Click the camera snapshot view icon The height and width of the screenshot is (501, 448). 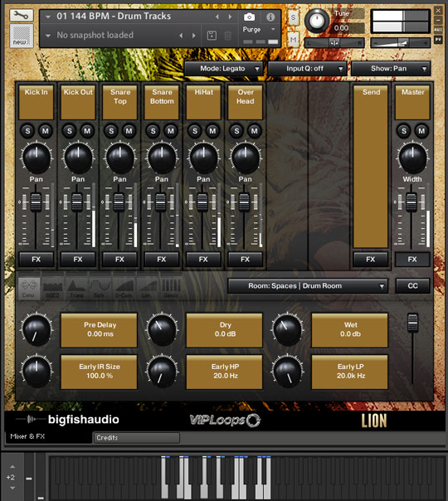(x=249, y=17)
